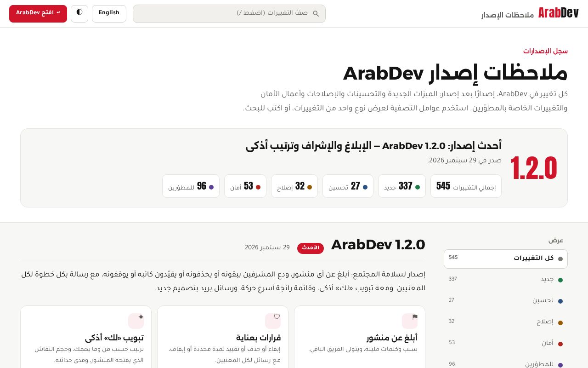Click the 27 تحسين chip in latest release box
Viewport: 588px width, 368px height.
(x=348, y=186)
